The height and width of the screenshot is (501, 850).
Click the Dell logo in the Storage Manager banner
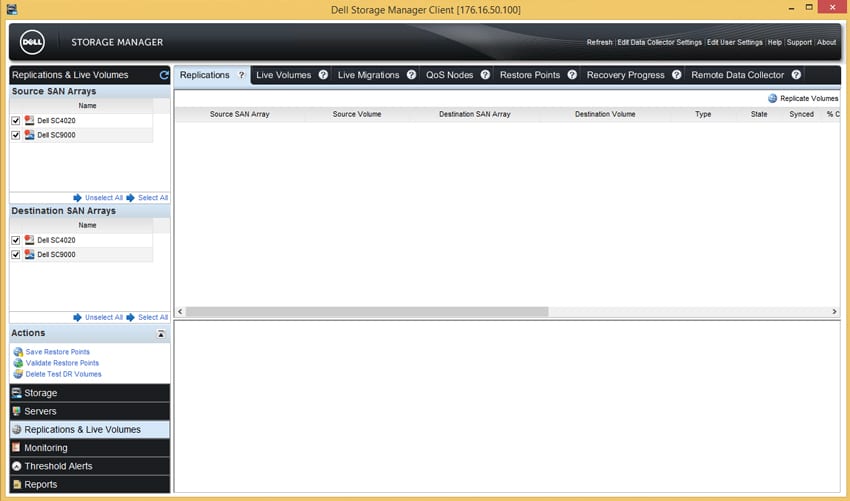click(32, 42)
